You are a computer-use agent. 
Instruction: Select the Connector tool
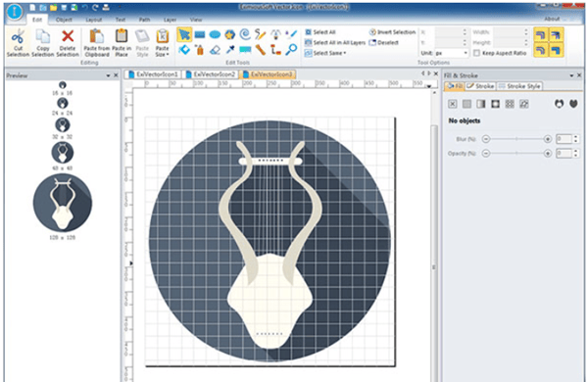pos(275,50)
